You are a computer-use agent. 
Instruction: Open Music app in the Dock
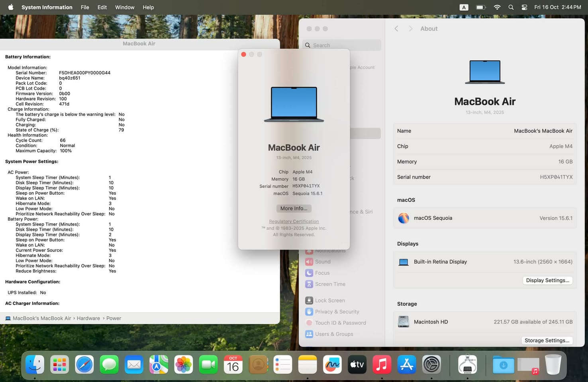click(382, 364)
